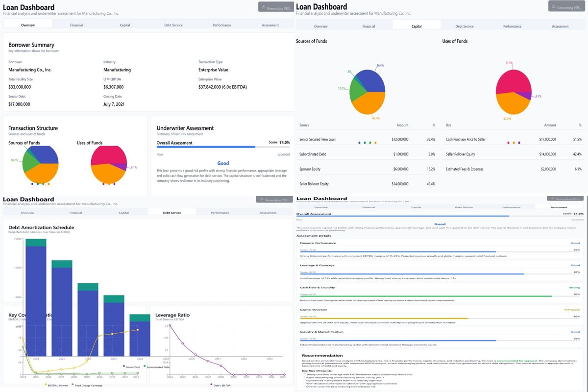
Task: Click the Senior Debt legend marker
Action: (124, 366)
